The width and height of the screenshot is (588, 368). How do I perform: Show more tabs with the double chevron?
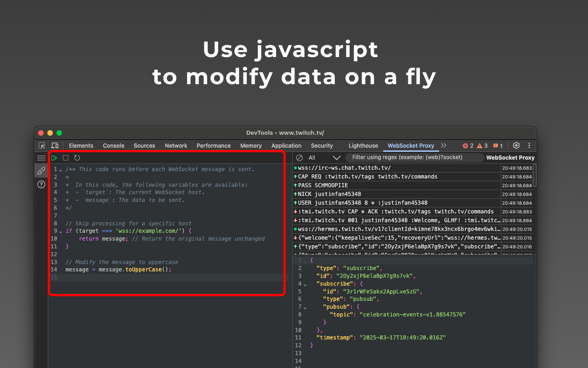[x=444, y=145]
